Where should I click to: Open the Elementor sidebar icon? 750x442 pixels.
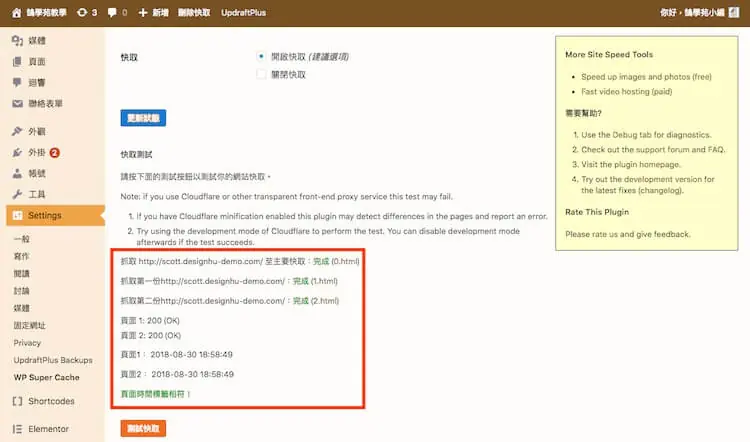[17, 429]
